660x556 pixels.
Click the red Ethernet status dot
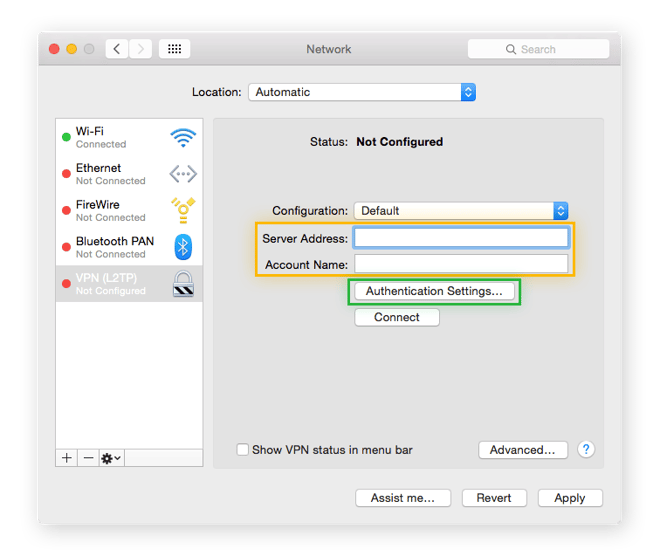(x=66, y=174)
